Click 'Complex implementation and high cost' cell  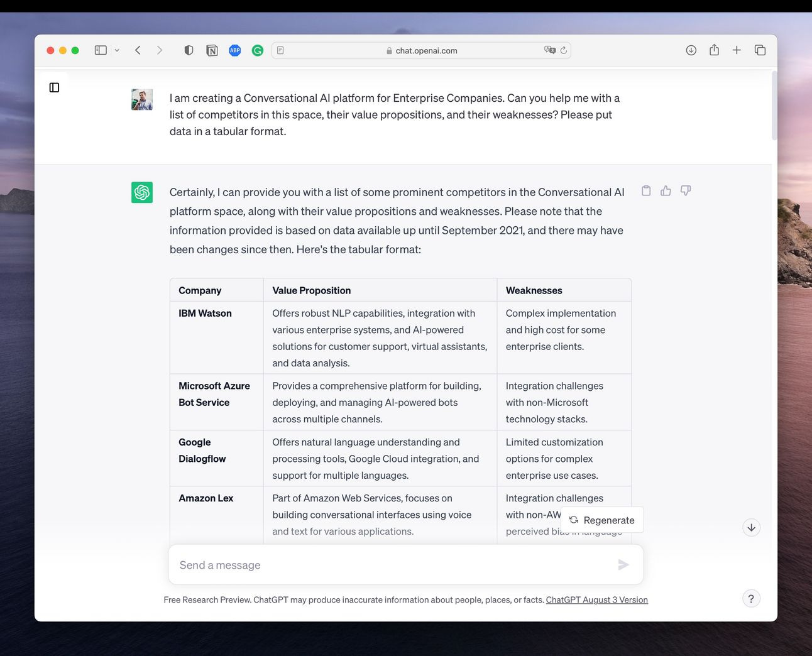click(564, 338)
